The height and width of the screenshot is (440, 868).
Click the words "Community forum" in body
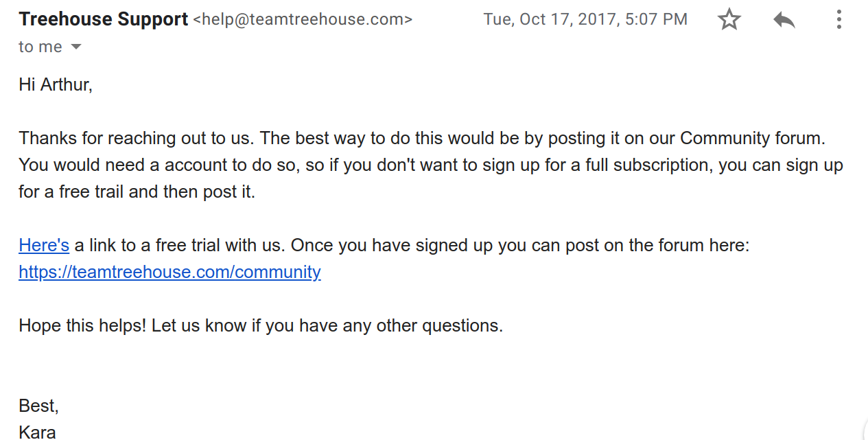tap(751, 138)
